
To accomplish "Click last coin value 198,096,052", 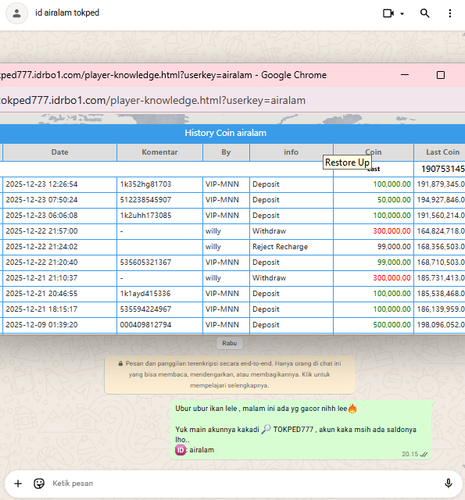I will [x=441, y=325].
